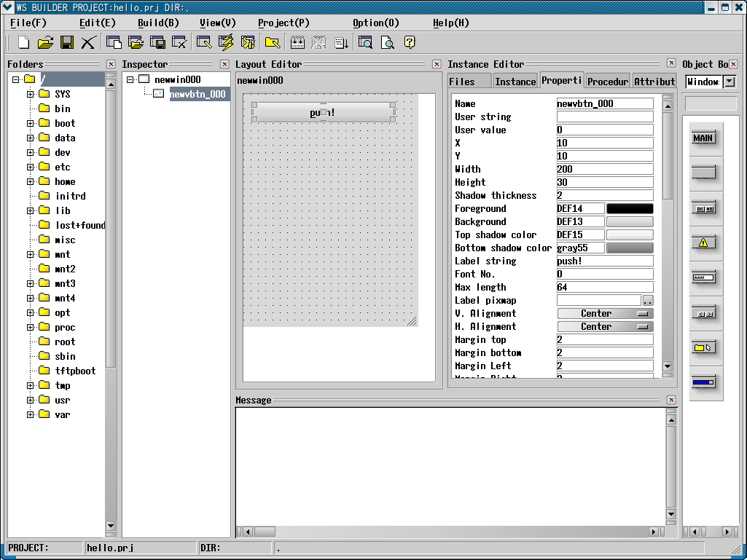Image resolution: width=747 pixels, height=560 pixels.
Task: Pick the OK/NO dialog object in Object Box
Action: [705, 208]
